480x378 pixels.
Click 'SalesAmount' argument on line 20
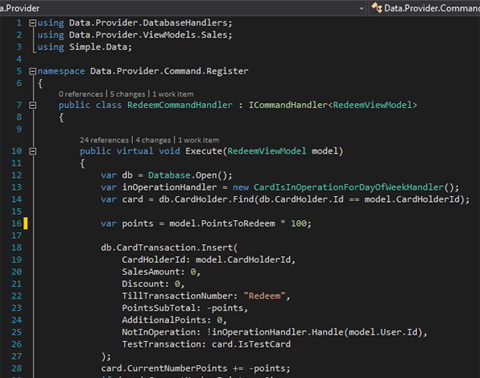click(x=151, y=272)
